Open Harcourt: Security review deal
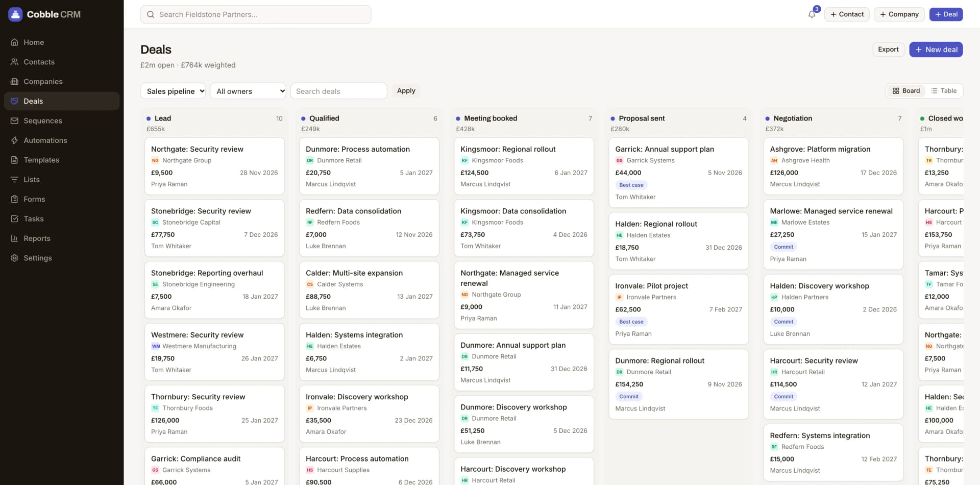This screenshot has height=485, width=980. [x=833, y=384]
